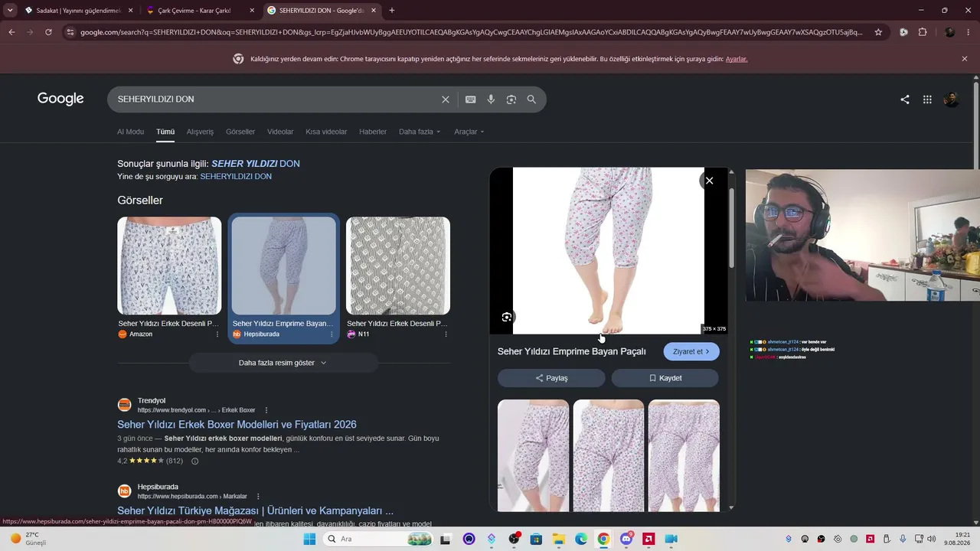The width and height of the screenshot is (980, 551).
Task: View site information icon in the address bar
Action: 70,32
